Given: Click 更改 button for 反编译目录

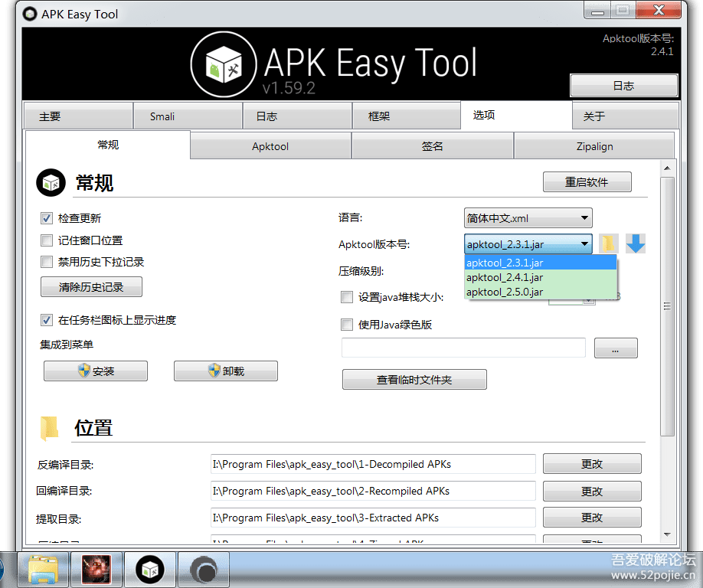Looking at the screenshot, I should pyautogui.click(x=592, y=464).
